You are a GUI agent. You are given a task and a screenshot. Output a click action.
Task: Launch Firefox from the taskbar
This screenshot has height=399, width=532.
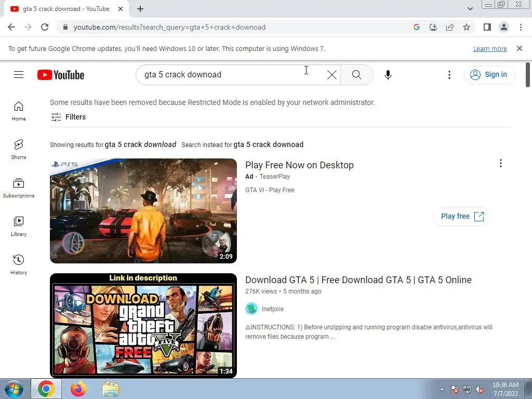(78, 389)
